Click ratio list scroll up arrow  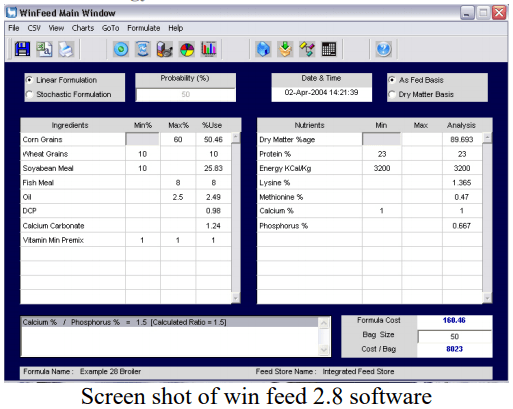coord(324,323)
